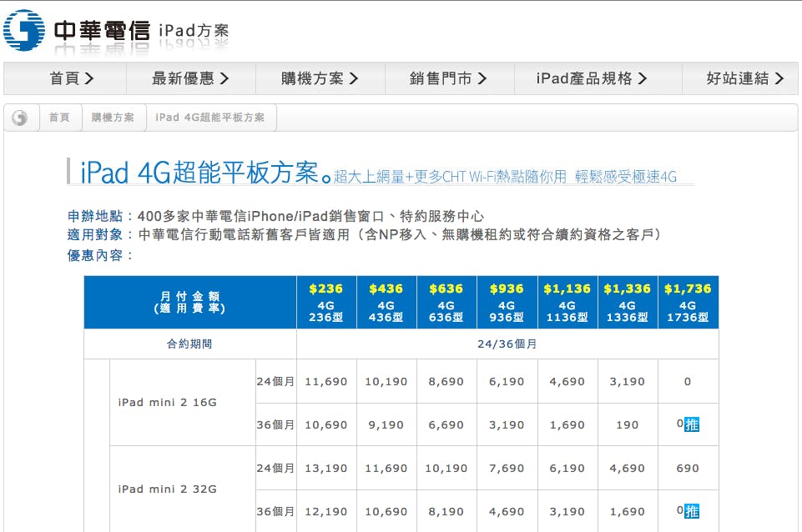Click the 推 badge in iPad mini 2 16G row
This screenshot has width=802, height=532.
tap(692, 424)
